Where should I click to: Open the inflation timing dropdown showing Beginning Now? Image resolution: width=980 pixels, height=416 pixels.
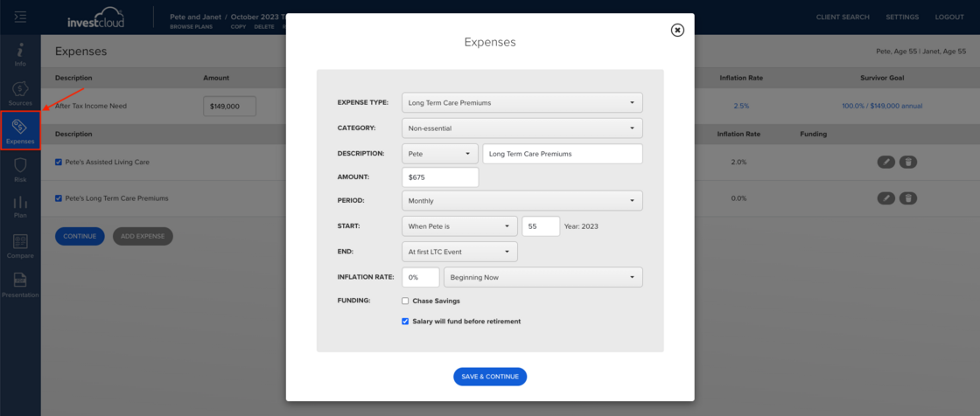tap(543, 277)
